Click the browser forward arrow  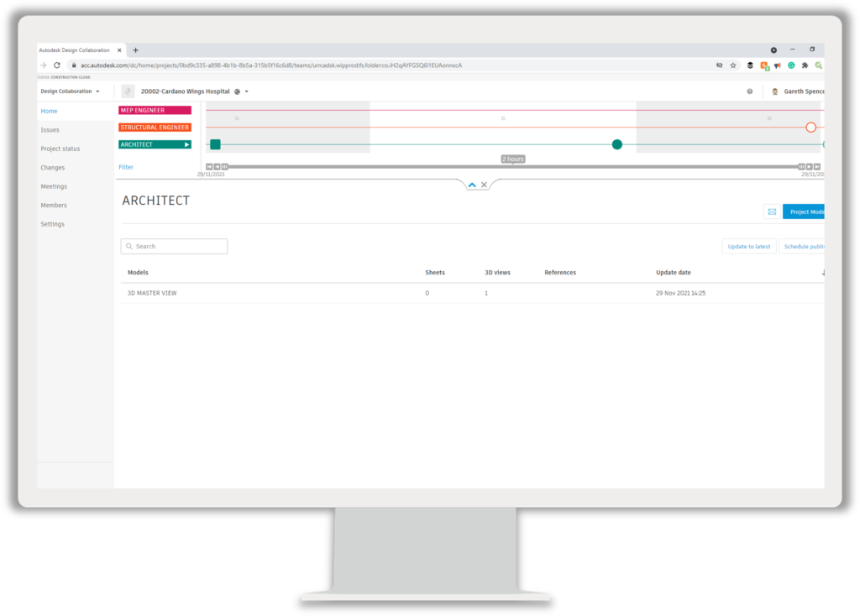44,65
